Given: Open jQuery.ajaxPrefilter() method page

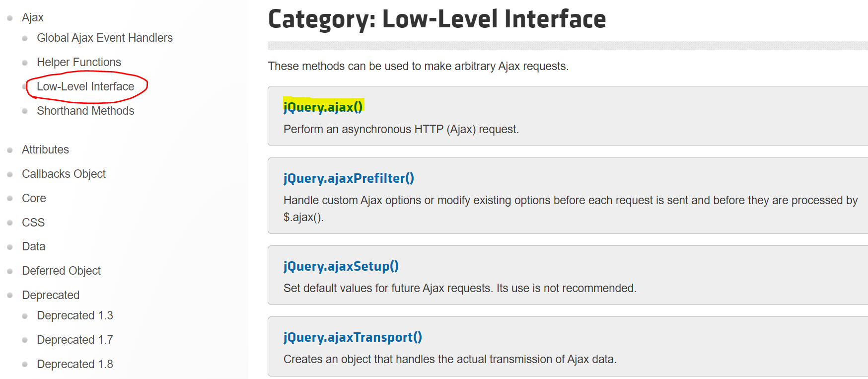Looking at the screenshot, I should click(x=349, y=178).
